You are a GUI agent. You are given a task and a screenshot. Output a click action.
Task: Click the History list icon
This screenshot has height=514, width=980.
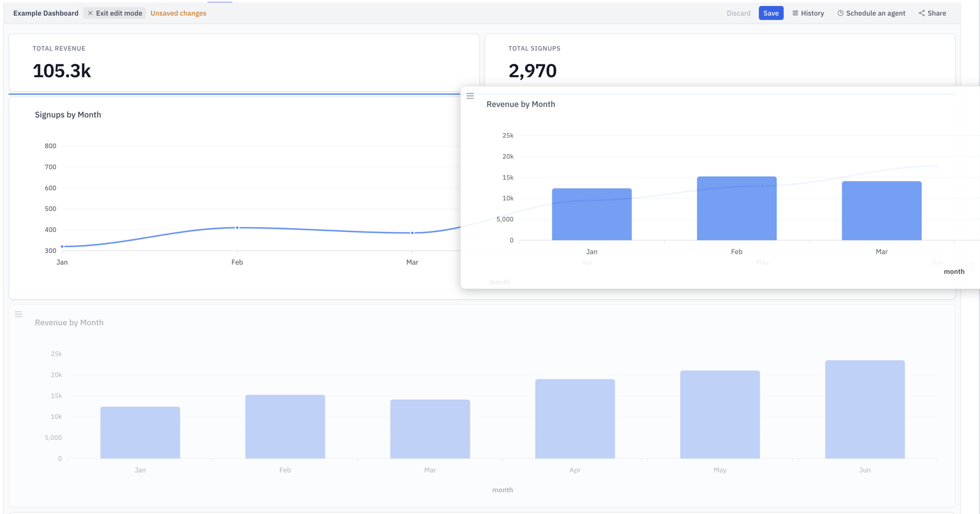tap(795, 13)
